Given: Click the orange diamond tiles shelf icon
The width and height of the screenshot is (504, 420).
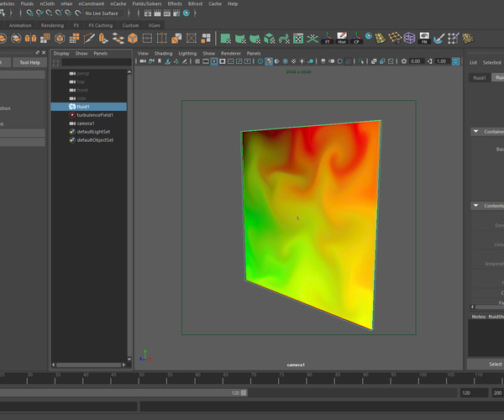Looking at the screenshot, I should (118, 39).
